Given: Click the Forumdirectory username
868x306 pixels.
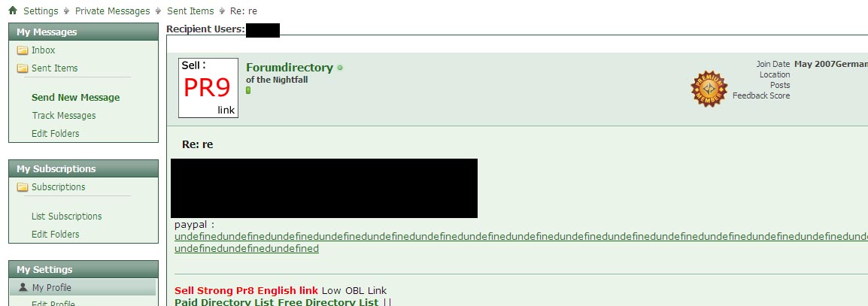Looking at the screenshot, I should 290,68.
